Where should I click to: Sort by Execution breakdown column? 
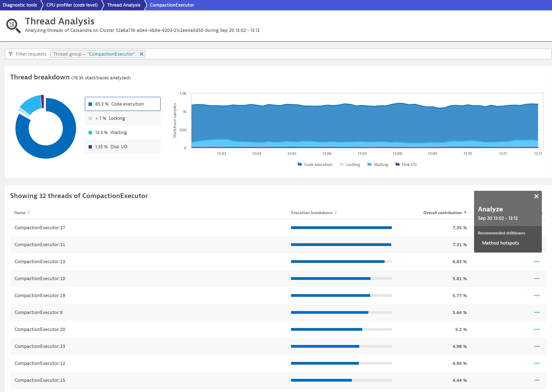(x=314, y=213)
